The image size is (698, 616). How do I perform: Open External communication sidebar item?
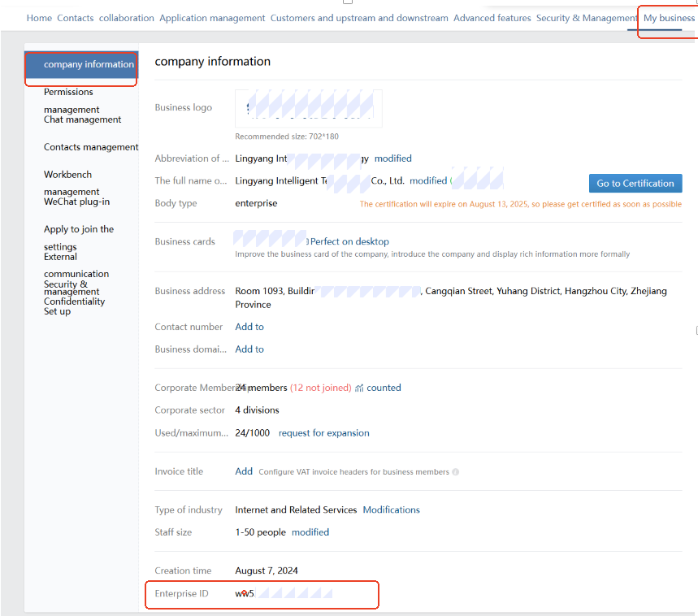[76, 265]
